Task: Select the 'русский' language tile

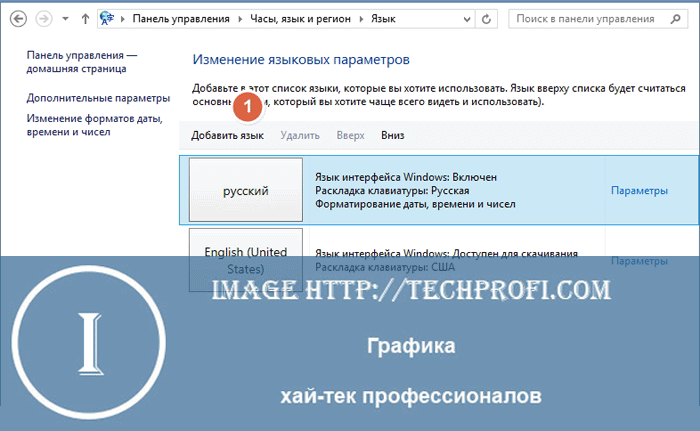Action: [245, 190]
